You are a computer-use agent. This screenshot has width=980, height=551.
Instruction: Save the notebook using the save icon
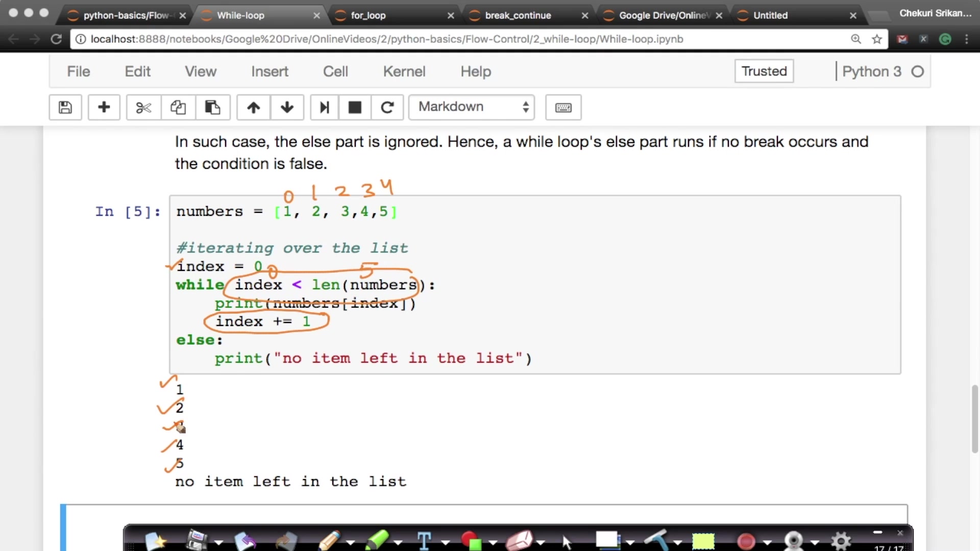tap(65, 107)
